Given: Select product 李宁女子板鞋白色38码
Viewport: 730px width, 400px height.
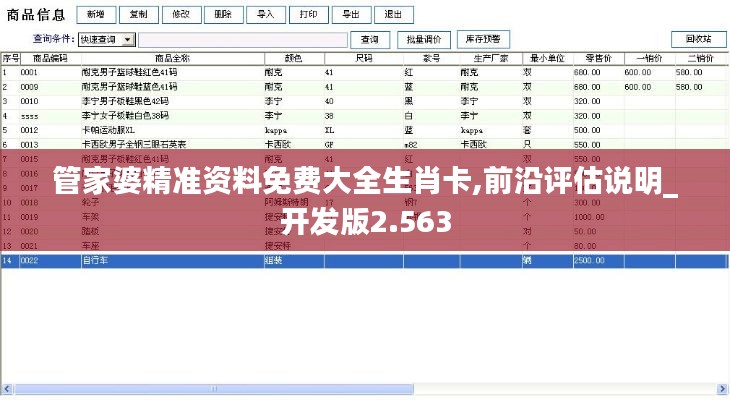Looking at the screenshot, I should pos(125,115).
